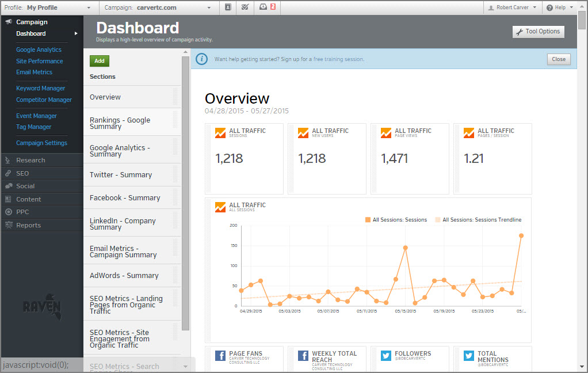Select Facebook - Summary section
This screenshot has width=588, height=373.
tap(132, 198)
